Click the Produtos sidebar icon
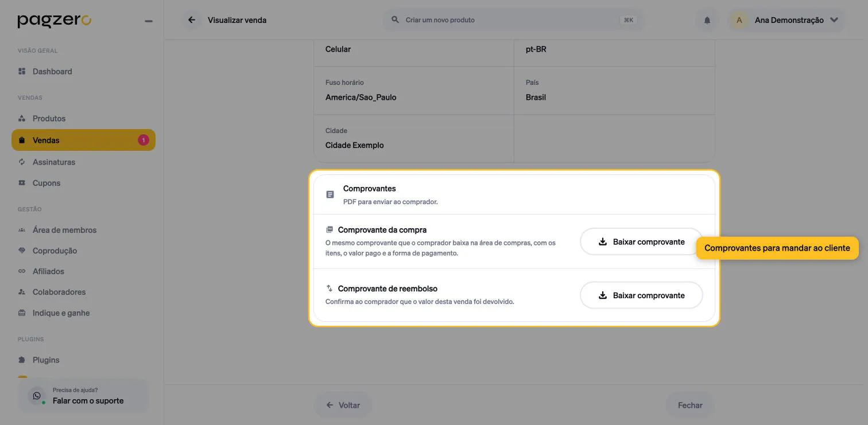 22,118
